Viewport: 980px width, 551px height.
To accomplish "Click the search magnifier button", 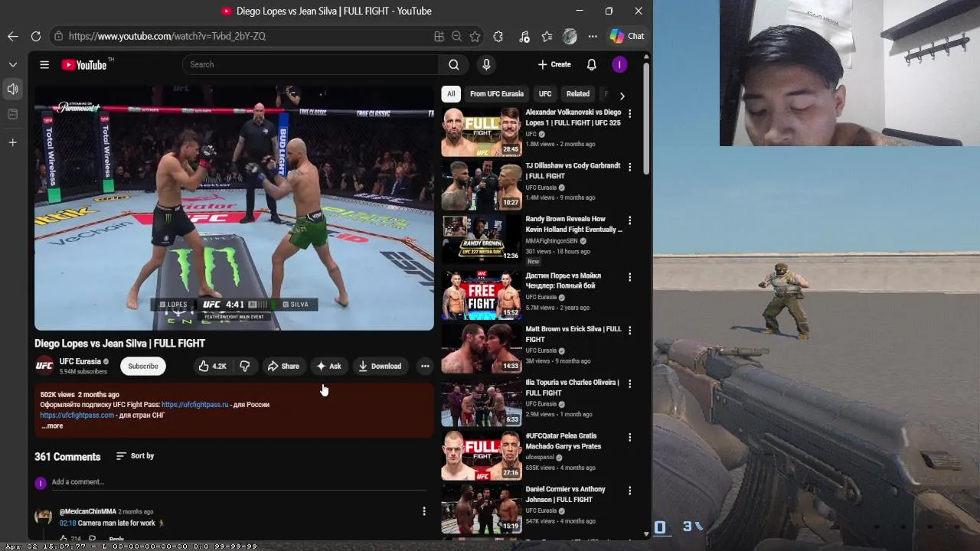I will coord(454,64).
